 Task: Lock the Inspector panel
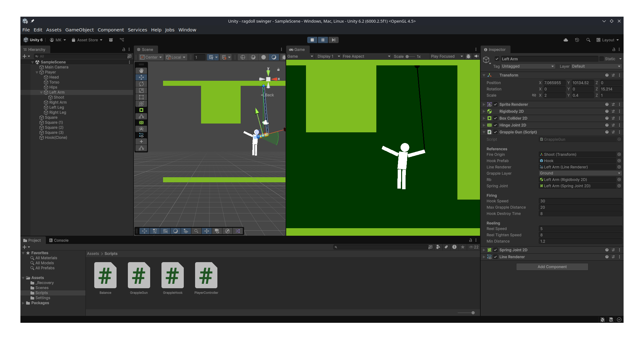pyautogui.click(x=614, y=49)
